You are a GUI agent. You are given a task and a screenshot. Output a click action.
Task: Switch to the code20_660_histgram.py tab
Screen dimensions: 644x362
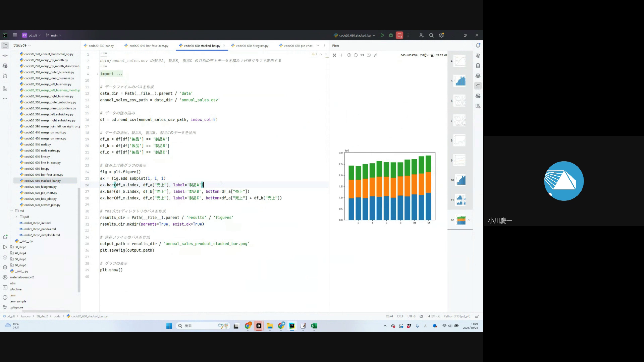coord(252,46)
